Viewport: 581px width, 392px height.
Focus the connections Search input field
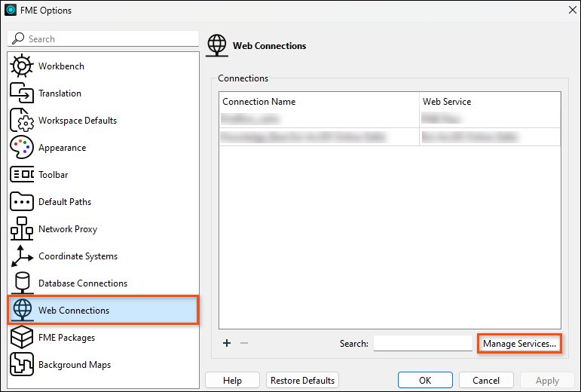coord(423,343)
